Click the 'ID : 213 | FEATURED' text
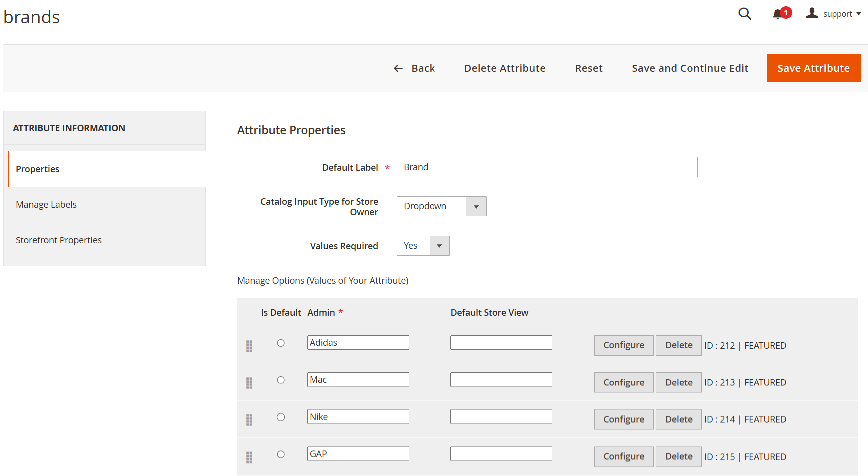 (745, 383)
